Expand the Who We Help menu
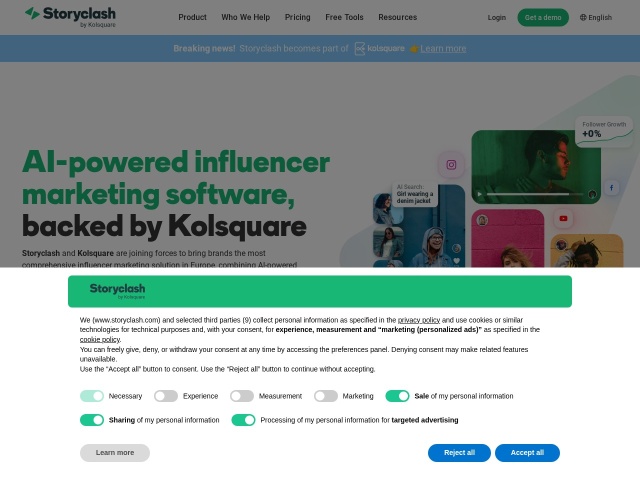Screen dimensions: 640x480 coord(246,18)
